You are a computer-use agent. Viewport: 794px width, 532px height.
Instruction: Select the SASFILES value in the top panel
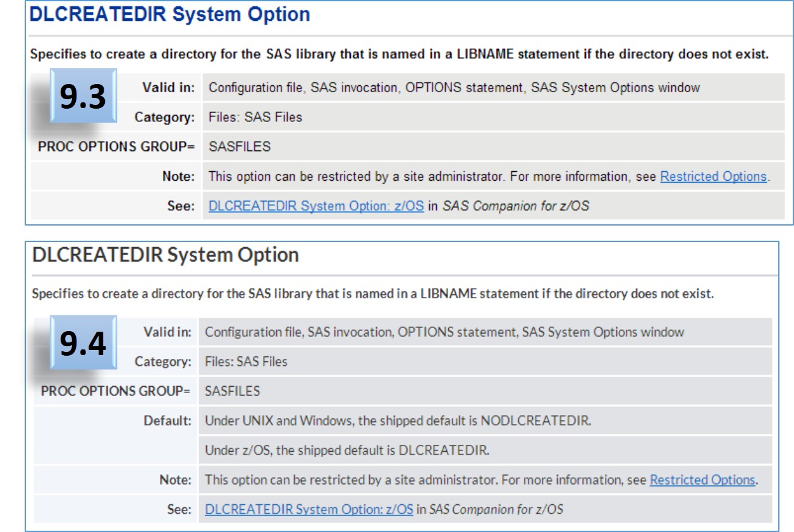pos(240,147)
